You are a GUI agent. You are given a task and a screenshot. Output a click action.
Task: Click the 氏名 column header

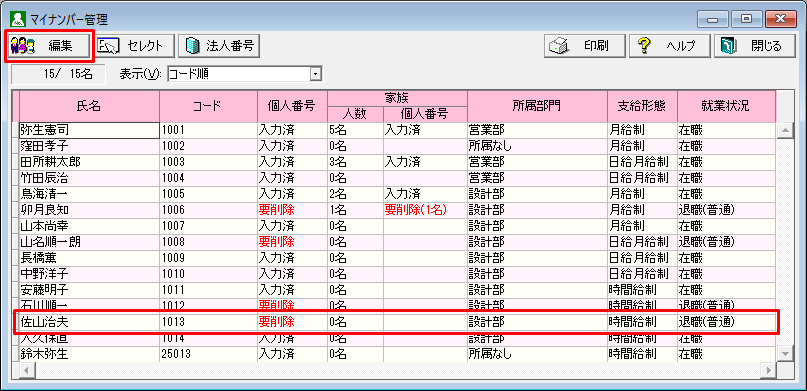tap(90, 106)
